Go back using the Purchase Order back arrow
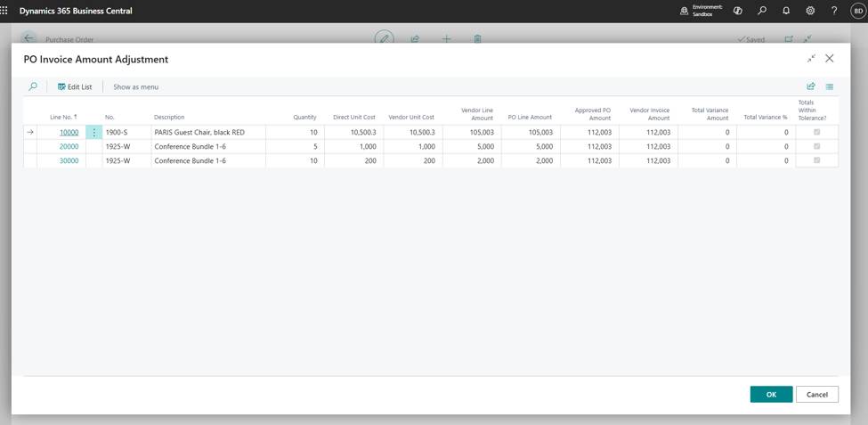This screenshot has width=868, height=425. pyautogui.click(x=28, y=39)
